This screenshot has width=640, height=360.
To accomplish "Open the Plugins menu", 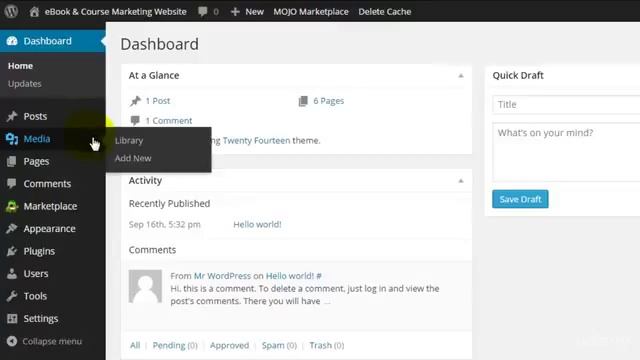I will point(39,251).
